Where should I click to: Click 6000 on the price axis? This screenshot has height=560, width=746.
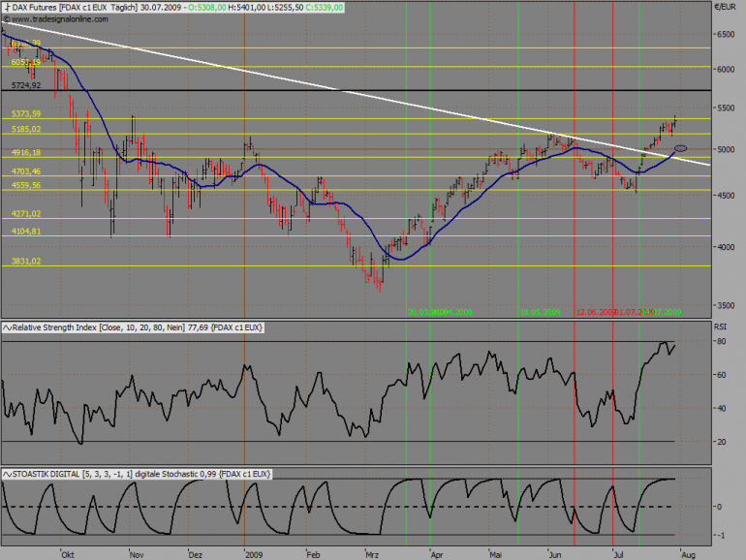pos(726,70)
